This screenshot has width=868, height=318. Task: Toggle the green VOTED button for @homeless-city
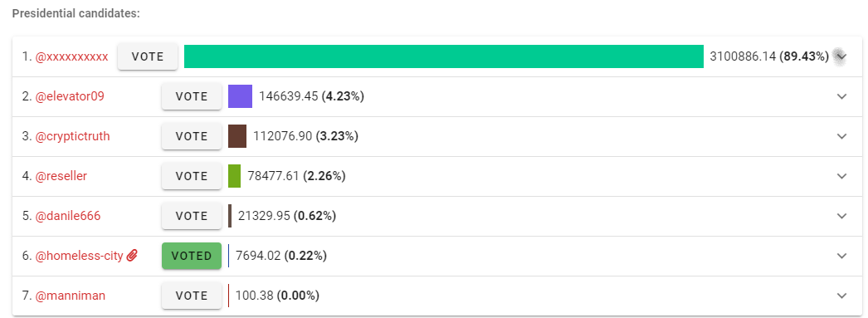192,256
